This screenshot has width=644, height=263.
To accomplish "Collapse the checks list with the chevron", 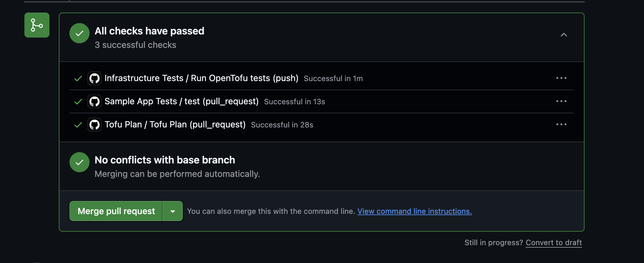I will tap(564, 35).
